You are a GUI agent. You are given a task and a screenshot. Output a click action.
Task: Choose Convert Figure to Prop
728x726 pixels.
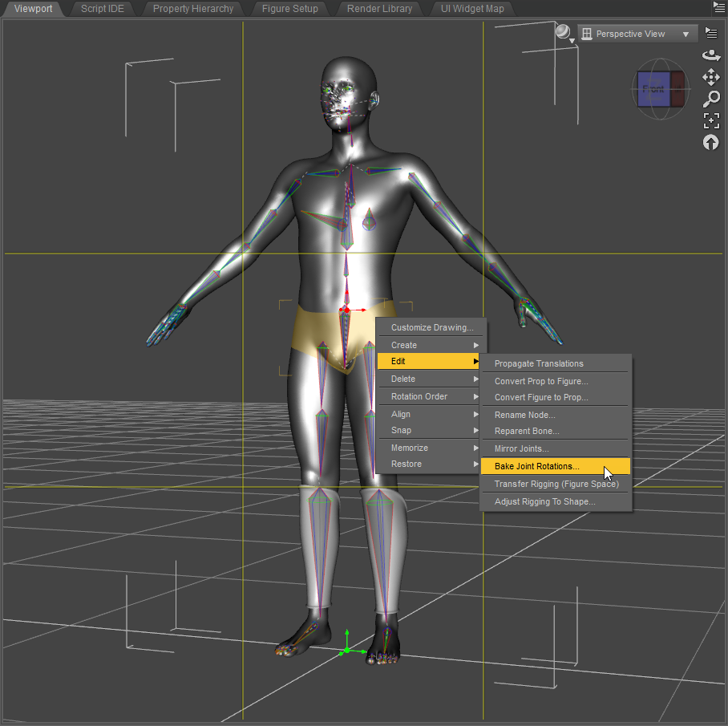556,397
